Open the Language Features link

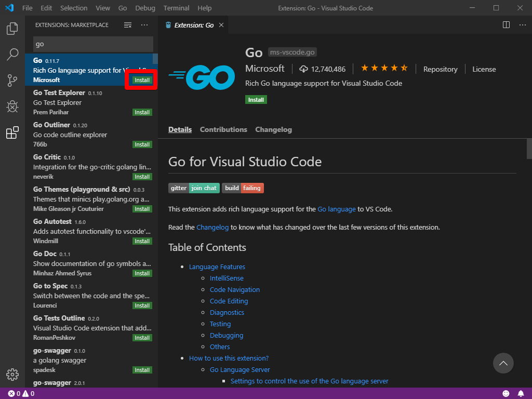(217, 267)
